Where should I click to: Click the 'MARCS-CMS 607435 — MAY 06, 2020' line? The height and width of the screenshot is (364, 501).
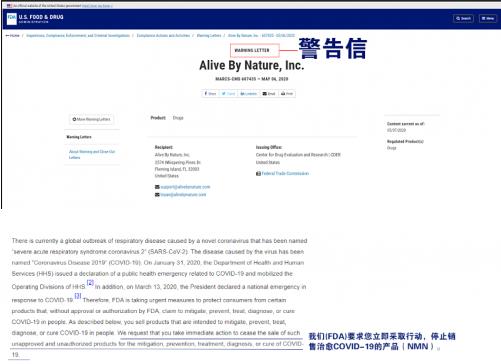tap(252, 79)
